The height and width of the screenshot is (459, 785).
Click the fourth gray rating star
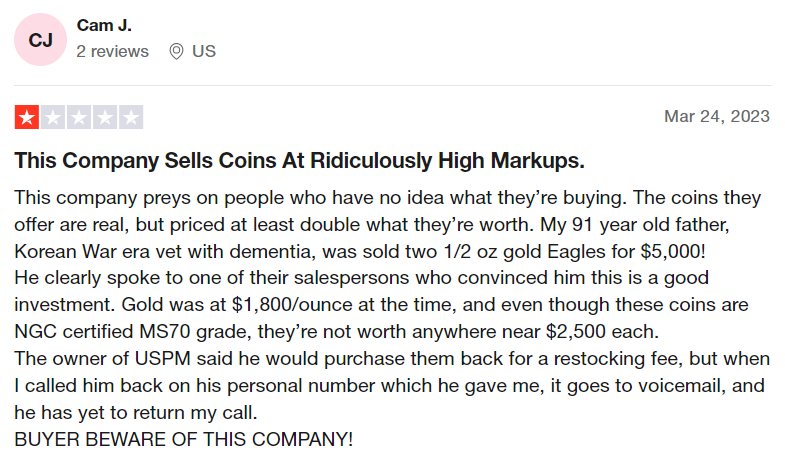click(x=105, y=117)
